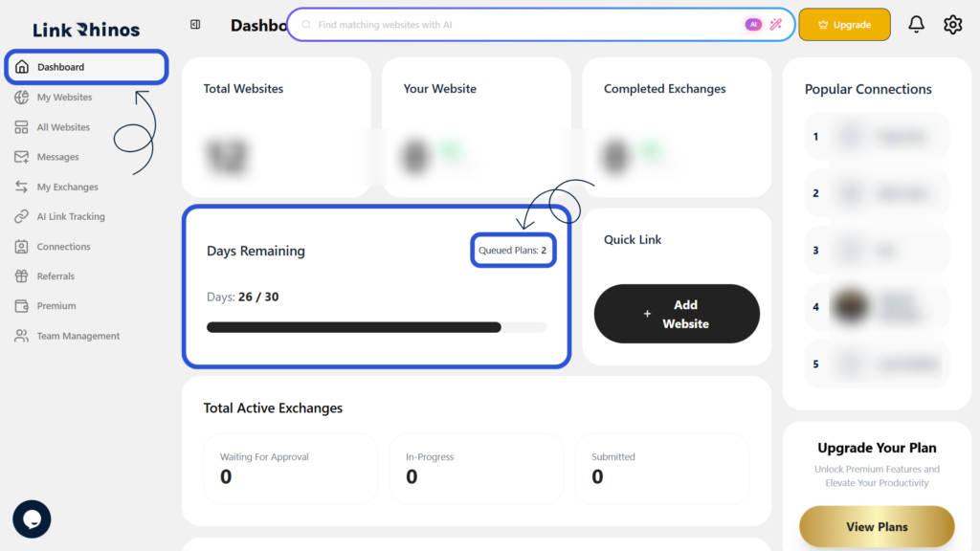
Task: Select Connections in the sidebar
Action: click(x=63, y=246)
